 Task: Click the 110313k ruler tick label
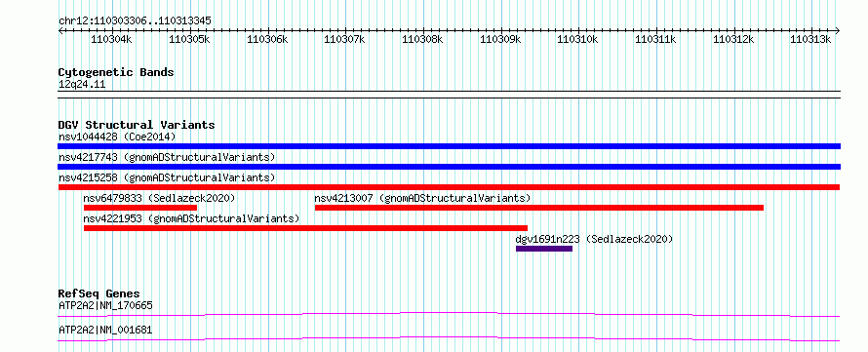pyautogui.click(x=811, y=39)
